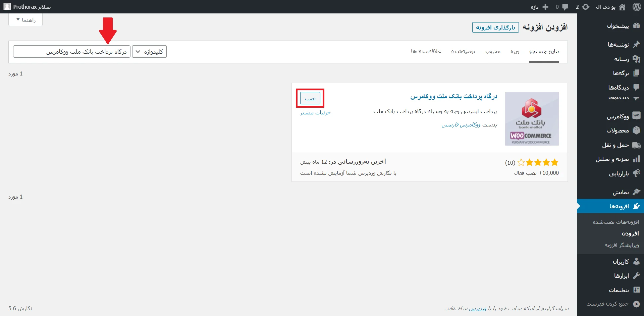Open حمل و نقل (Shipping) sidebar icon
644x316 pixels.
(x=636, y=145)
